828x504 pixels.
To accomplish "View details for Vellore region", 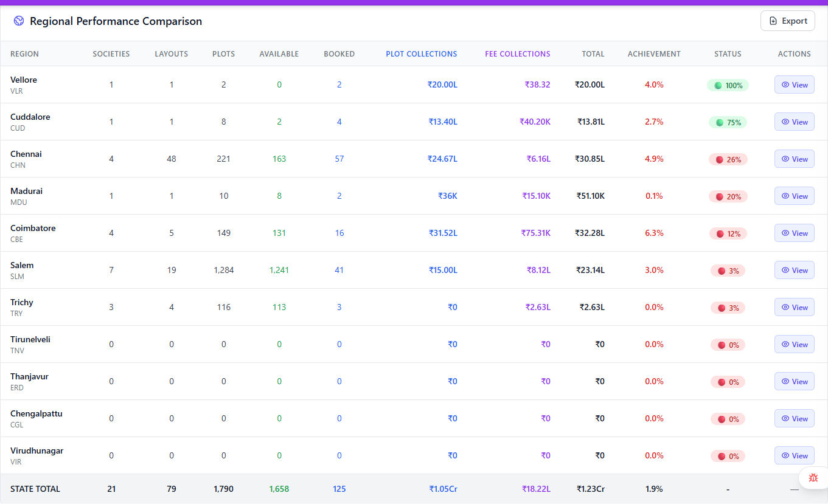I will [x=794, y=85].
